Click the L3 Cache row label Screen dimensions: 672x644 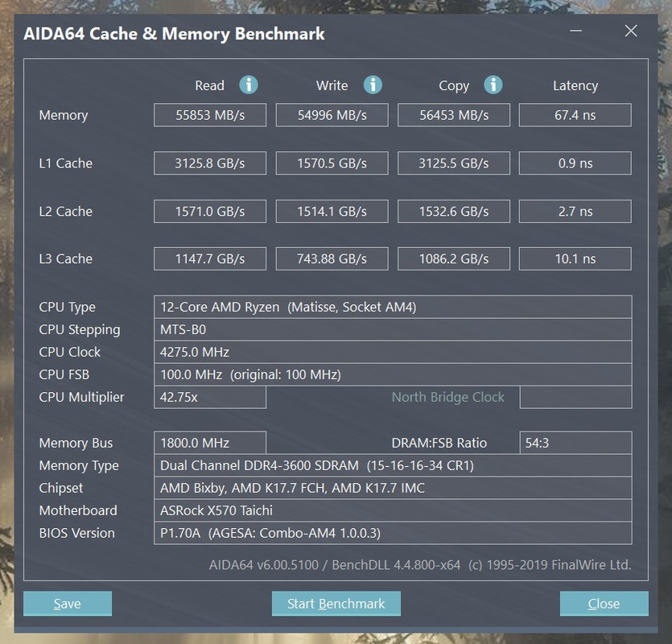65,258
